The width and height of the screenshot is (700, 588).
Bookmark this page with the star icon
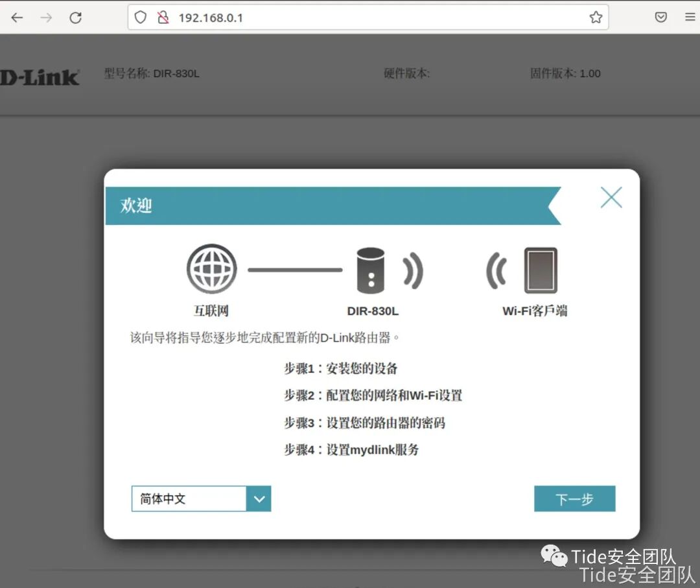coord(596,18)
